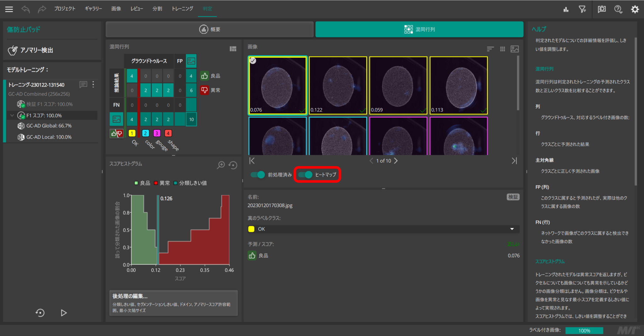Click the yellow OK class swatch
The width and height of the screenshot is (644, 336).
pyautogui.click(x=132, y=133)
